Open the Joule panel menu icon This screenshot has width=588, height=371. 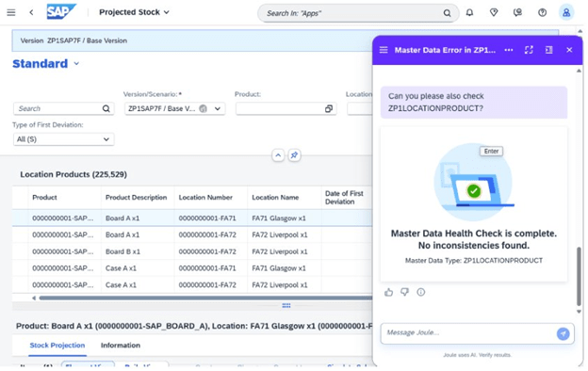384,50
